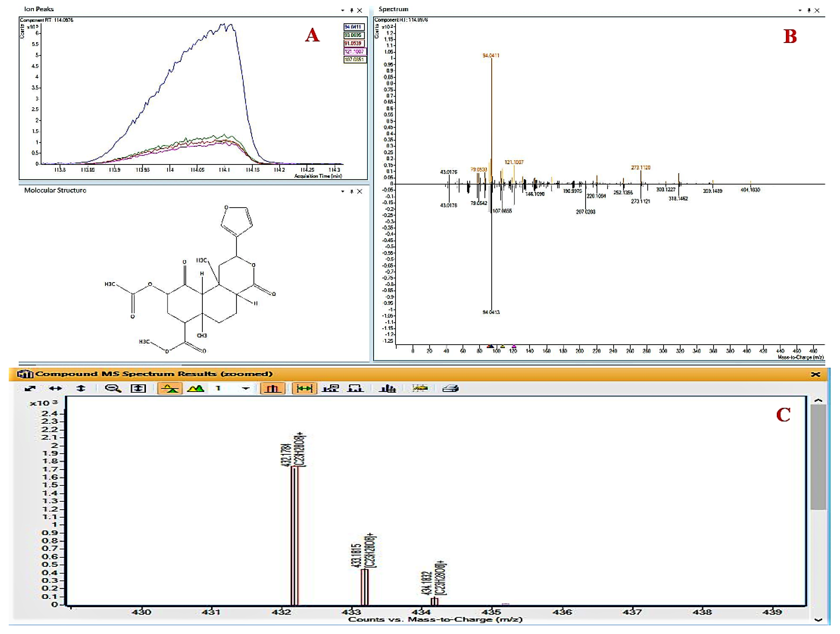
Task: Toggle the overlaid peaks display mode
Action: [x=195, y=388]
